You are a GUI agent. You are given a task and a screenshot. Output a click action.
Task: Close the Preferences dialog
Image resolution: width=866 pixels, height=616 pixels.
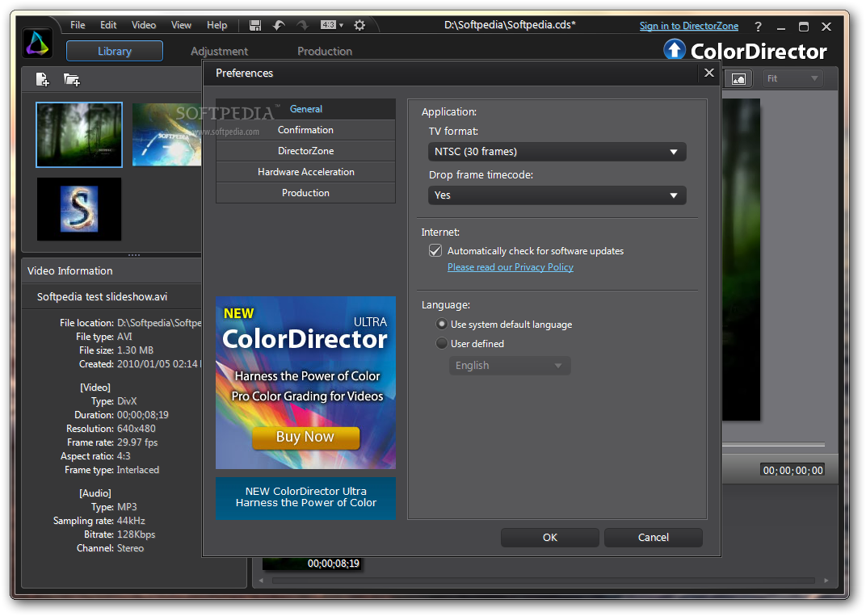(709, 73)
